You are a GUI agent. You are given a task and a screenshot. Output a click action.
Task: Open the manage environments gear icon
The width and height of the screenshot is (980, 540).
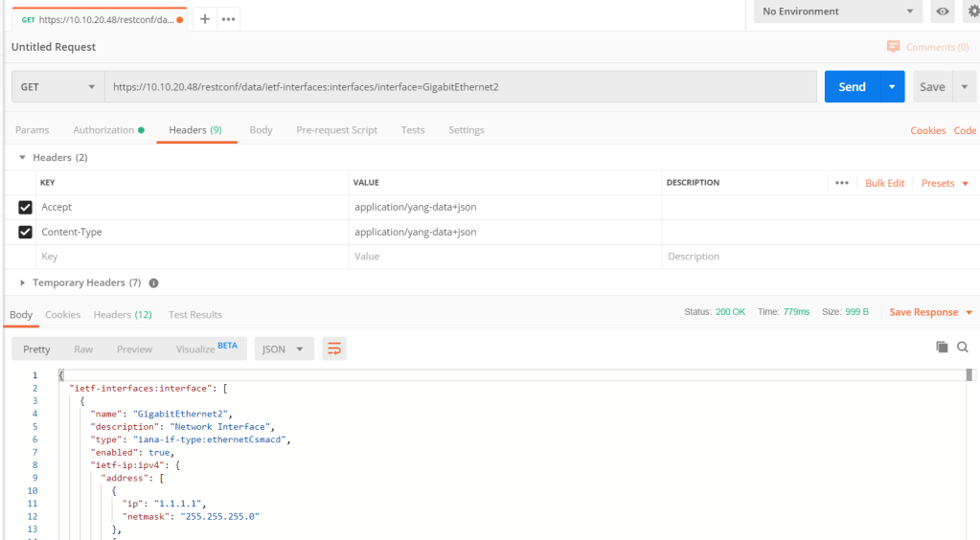tap(972, 11)
